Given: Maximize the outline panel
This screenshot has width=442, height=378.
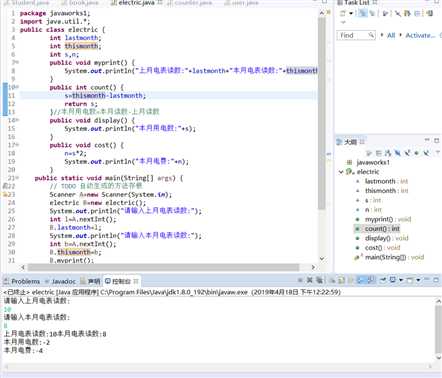Looking at the screenshot, I should point(436,140).
